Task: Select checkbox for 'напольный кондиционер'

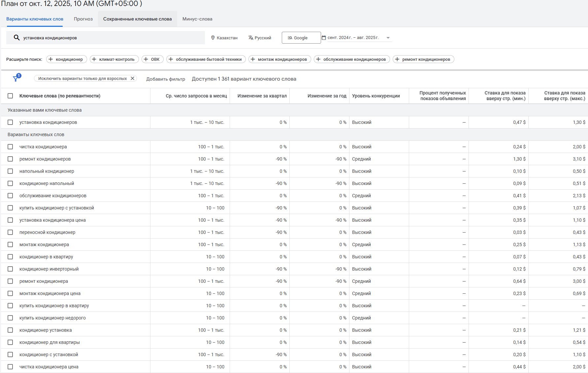Action: tap(10, 171)
